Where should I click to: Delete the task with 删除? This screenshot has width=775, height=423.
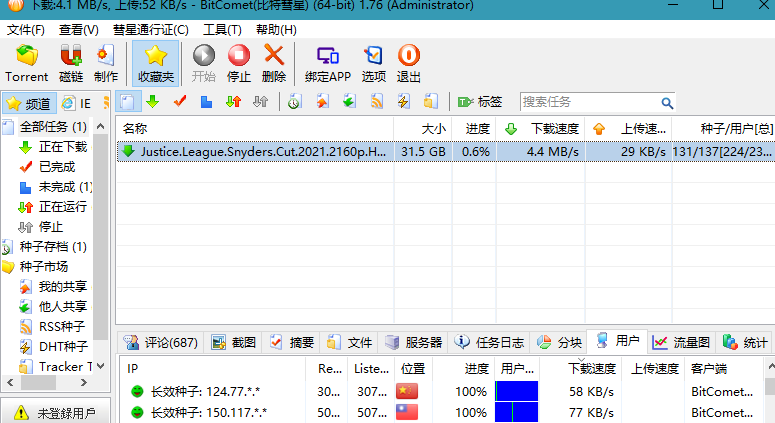(x=274, y=63)
